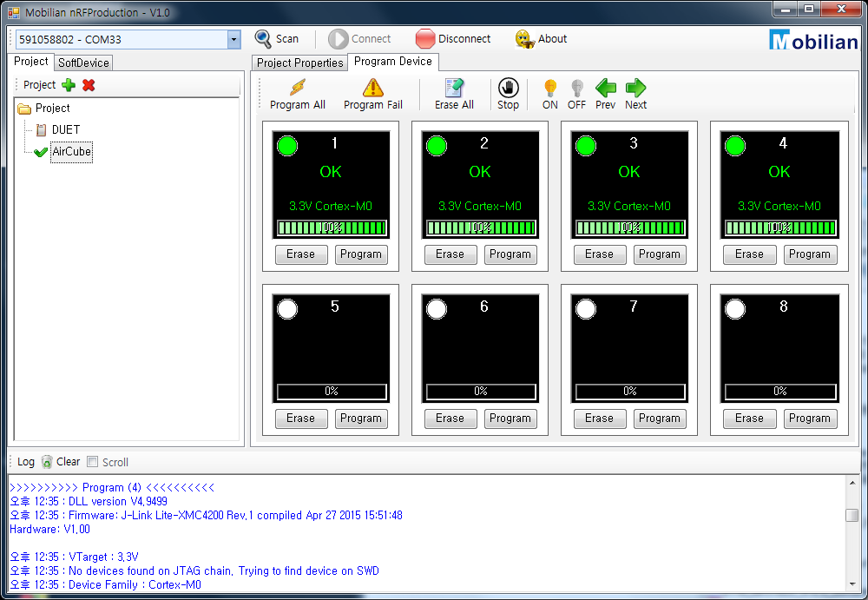This screenshot has width=868, height=600.
Task: Click Program for device 5
Action: tap(361, 419)
